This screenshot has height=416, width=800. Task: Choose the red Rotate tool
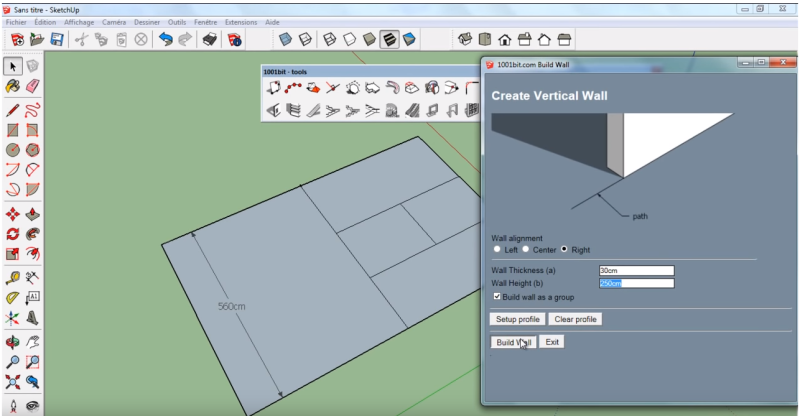(13, 234)
